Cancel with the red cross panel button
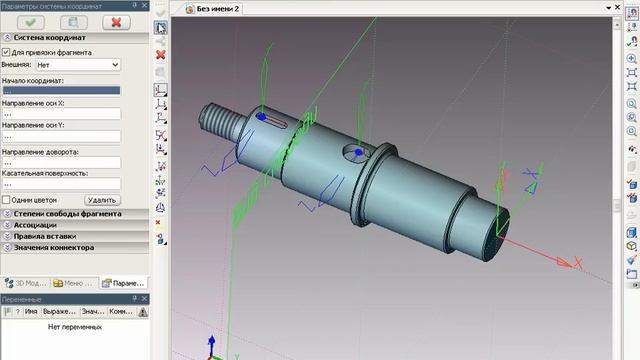 tap(116, 22)
